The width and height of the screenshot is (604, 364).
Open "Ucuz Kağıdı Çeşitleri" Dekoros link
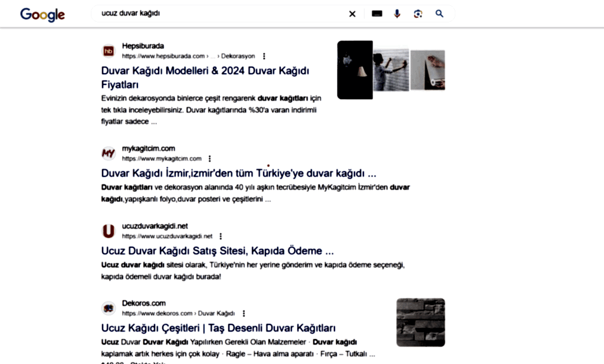[x=218, y=328]
